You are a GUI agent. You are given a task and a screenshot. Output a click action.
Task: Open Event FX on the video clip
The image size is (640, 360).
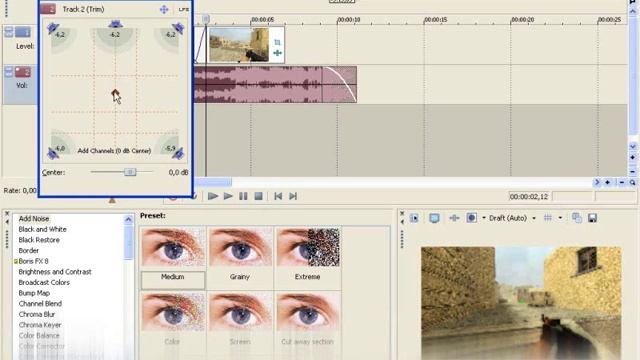pos(277,53)
